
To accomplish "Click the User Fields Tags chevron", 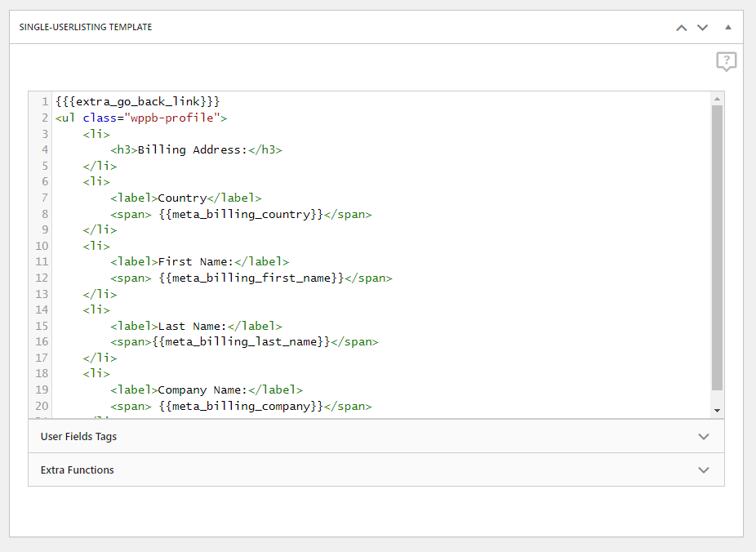I will coord(704,437).
